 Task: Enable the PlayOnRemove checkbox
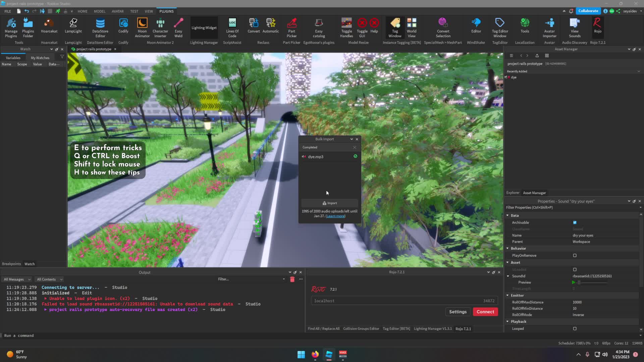(x=575, y=255)
